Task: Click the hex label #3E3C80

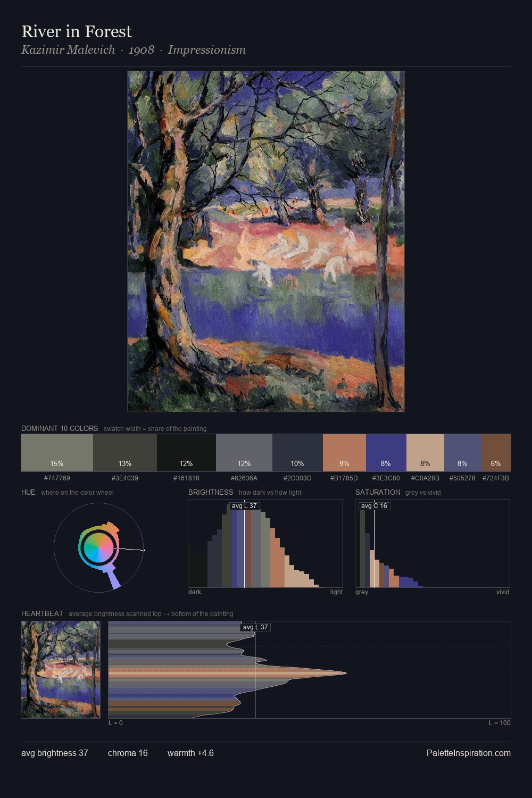Action: pos(386,478)
